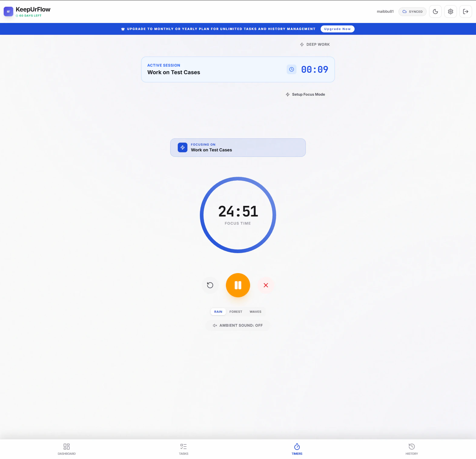Click the Focusing On task card
Image resolution: width=476 pixels, height=459 pixels.
[238, 148]
